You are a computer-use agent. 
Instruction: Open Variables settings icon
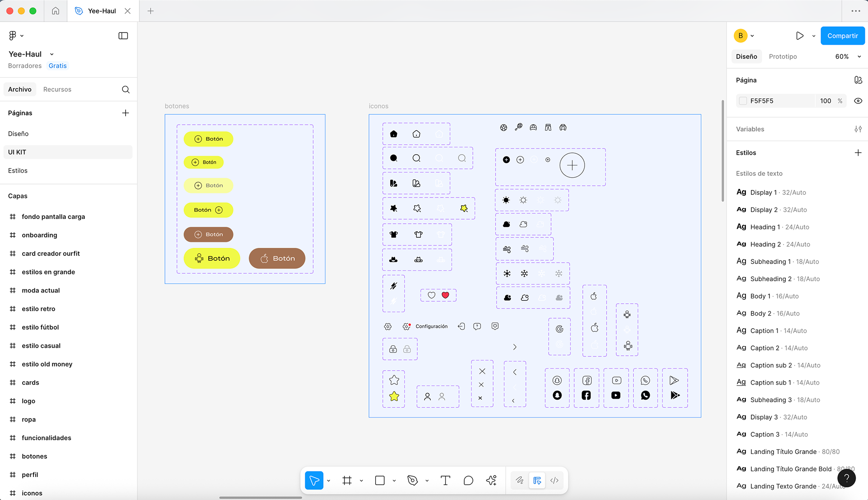tap(858, 129)
